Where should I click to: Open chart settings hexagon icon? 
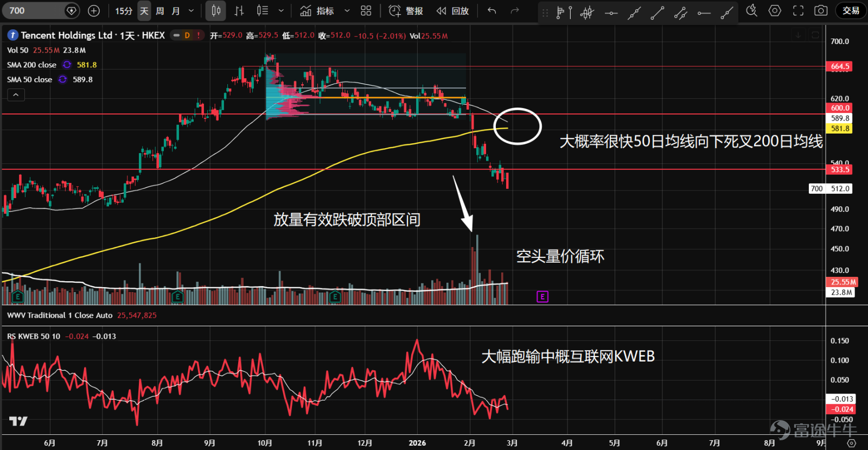(x=775, y=10)
